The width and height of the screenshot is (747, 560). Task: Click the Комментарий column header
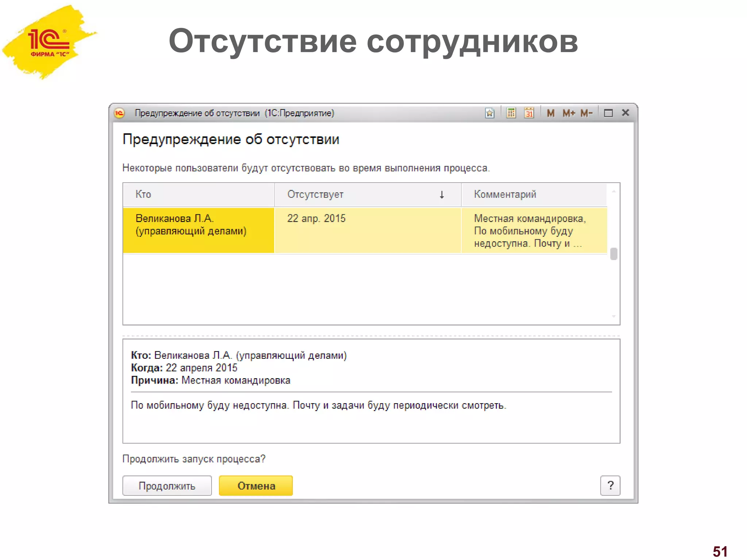click(534, 195)
